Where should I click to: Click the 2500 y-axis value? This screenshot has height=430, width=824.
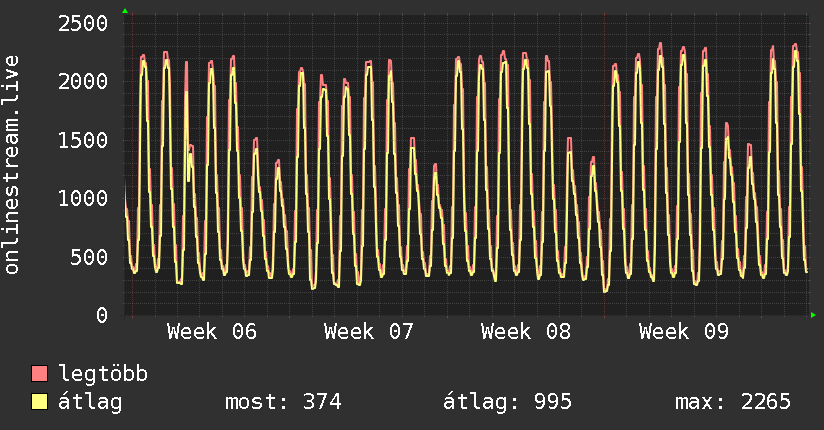(83, 23)
